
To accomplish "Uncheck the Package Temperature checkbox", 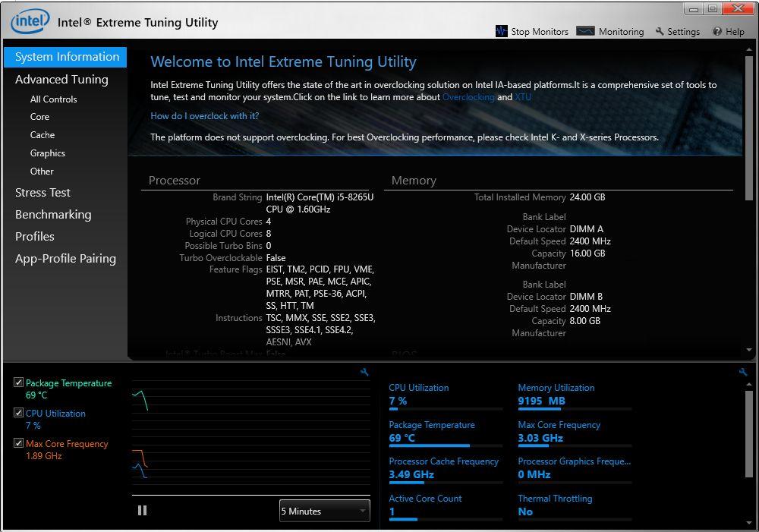I will [18, 382].
